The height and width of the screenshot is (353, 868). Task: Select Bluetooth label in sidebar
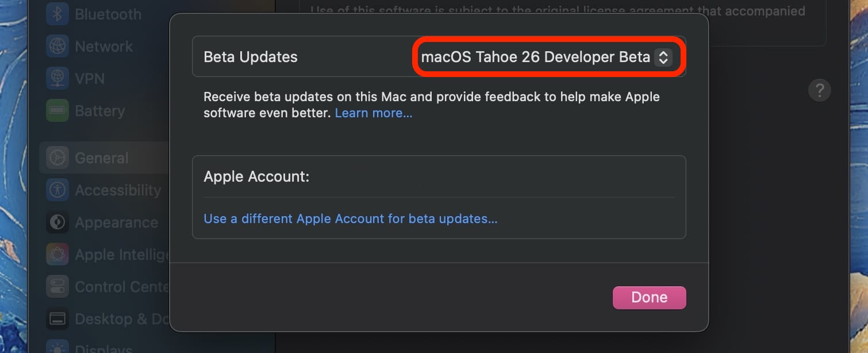point(108,14)
